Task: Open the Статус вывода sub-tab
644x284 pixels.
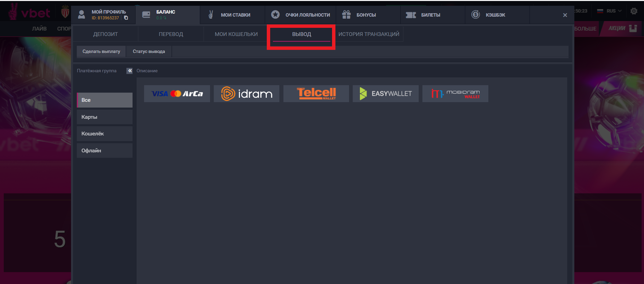Action: click(149, 51)
